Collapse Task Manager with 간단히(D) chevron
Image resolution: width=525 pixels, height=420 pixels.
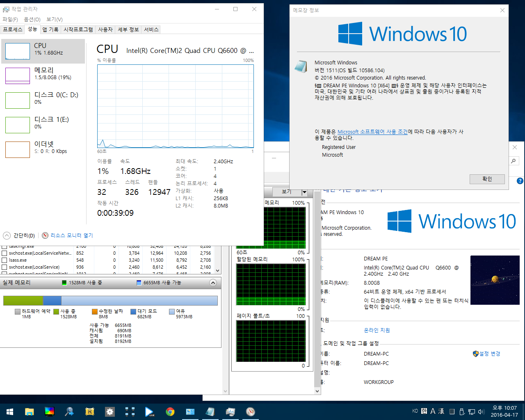[x=7, y=235]
